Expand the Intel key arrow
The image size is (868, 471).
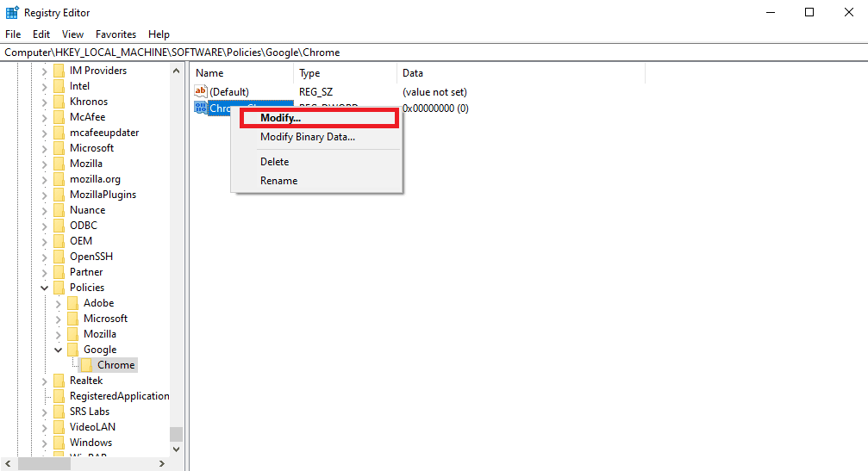click(44, 86)
